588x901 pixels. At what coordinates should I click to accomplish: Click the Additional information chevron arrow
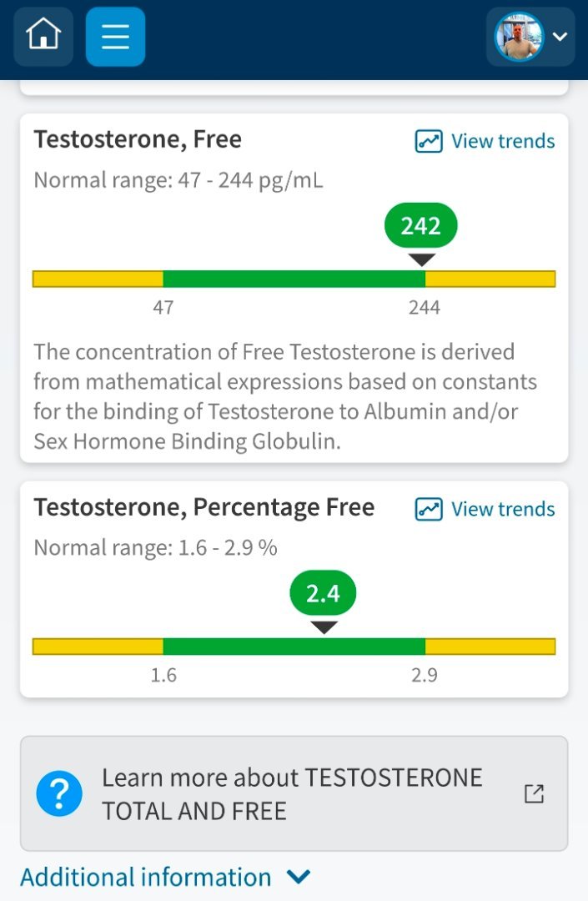pos(298,877)
